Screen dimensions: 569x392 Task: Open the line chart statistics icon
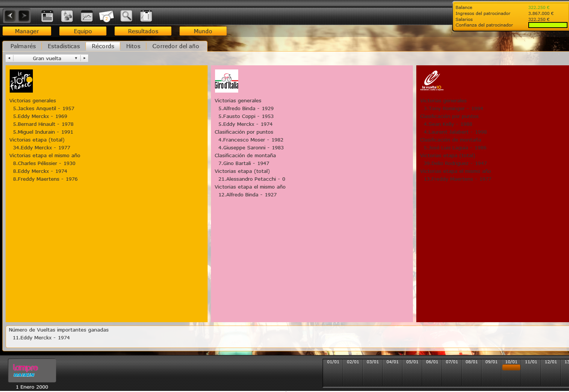(87, 16)
